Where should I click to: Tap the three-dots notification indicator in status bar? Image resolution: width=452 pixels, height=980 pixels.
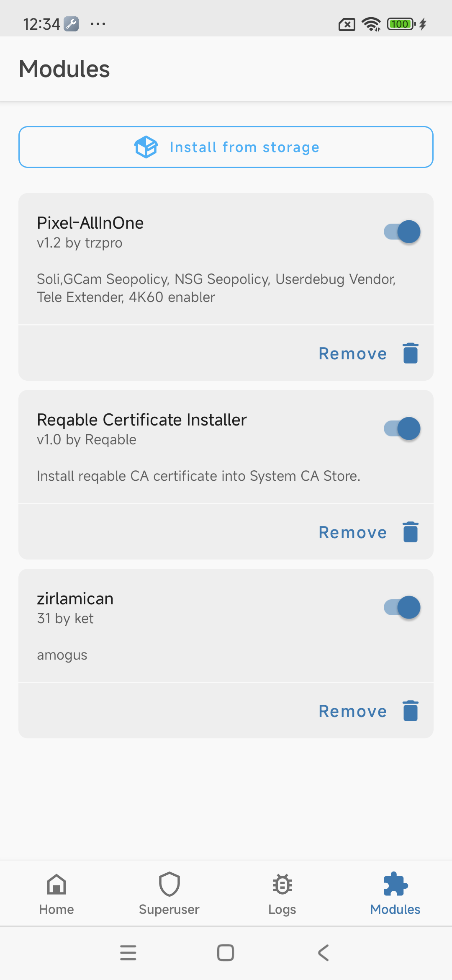tap(98, 24)
